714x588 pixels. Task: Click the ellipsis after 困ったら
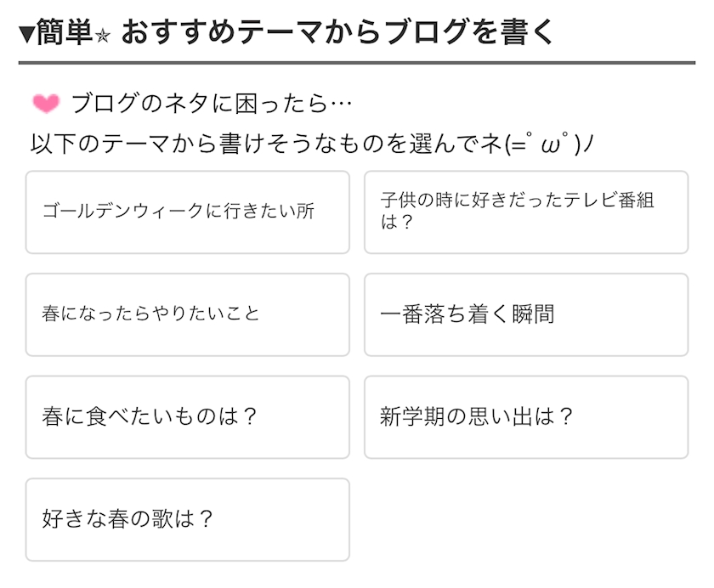pos(340,104)
